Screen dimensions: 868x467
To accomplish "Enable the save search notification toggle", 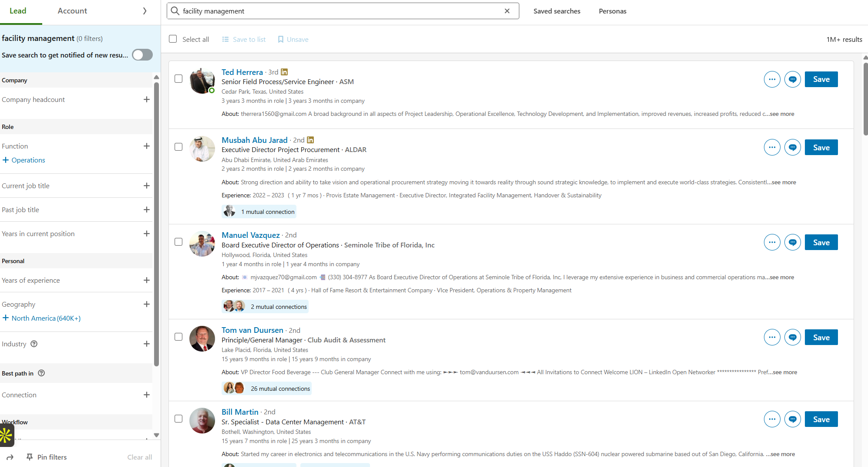I will 142,55.
